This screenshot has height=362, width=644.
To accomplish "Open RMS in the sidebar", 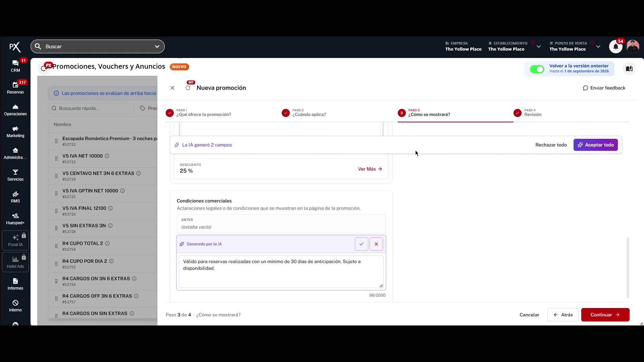I will click(15, 197).
